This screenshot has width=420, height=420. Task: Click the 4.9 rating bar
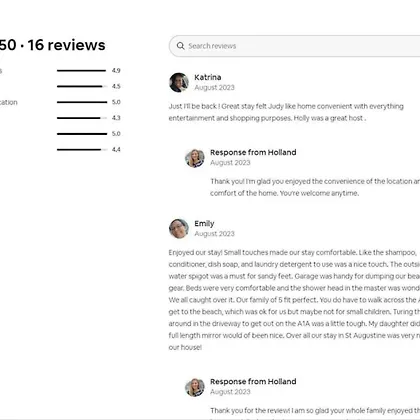(82, 71)
